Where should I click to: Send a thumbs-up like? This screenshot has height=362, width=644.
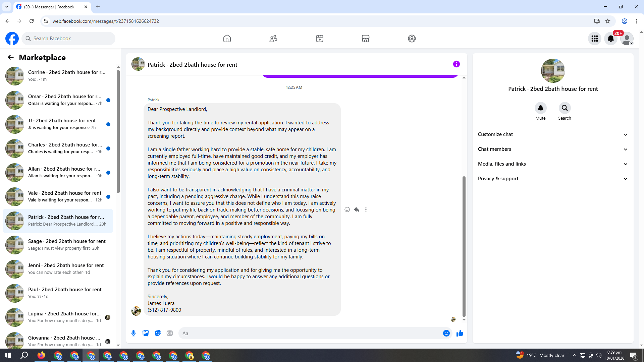[460, 333]
